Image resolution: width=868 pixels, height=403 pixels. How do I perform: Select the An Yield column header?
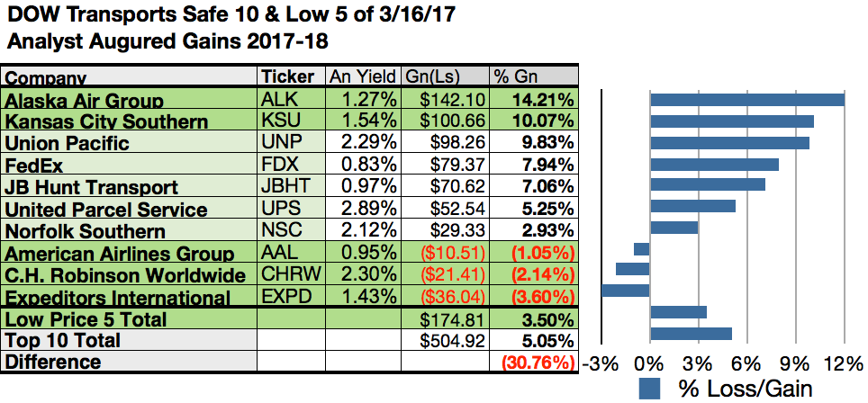click(360, 76)
